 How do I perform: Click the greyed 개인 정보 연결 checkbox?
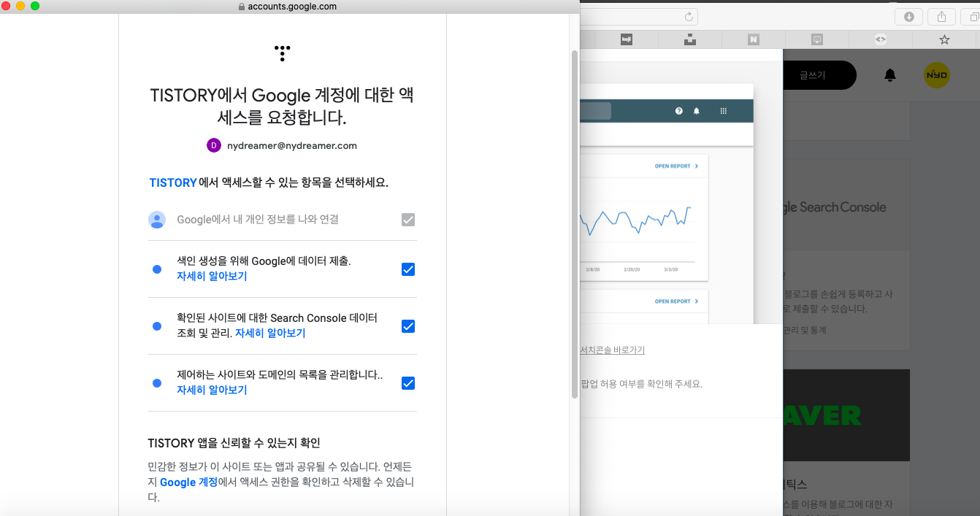[x=408, y=220]
